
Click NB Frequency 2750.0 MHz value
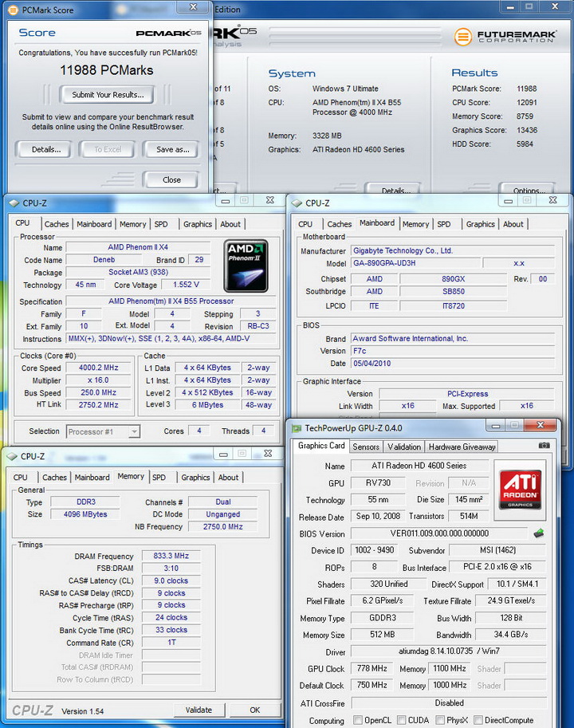222,526
